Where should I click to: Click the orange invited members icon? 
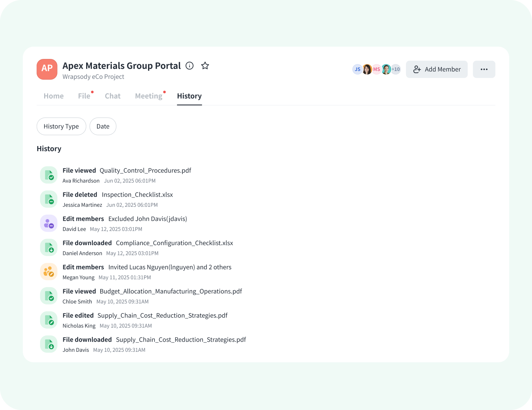(49, 272)
